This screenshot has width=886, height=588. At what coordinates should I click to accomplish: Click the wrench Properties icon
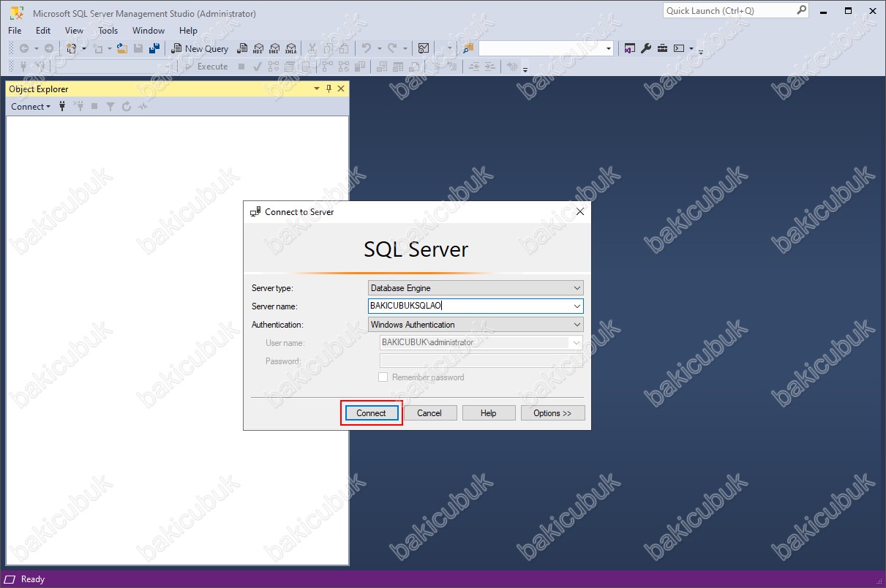click(646, 48)
